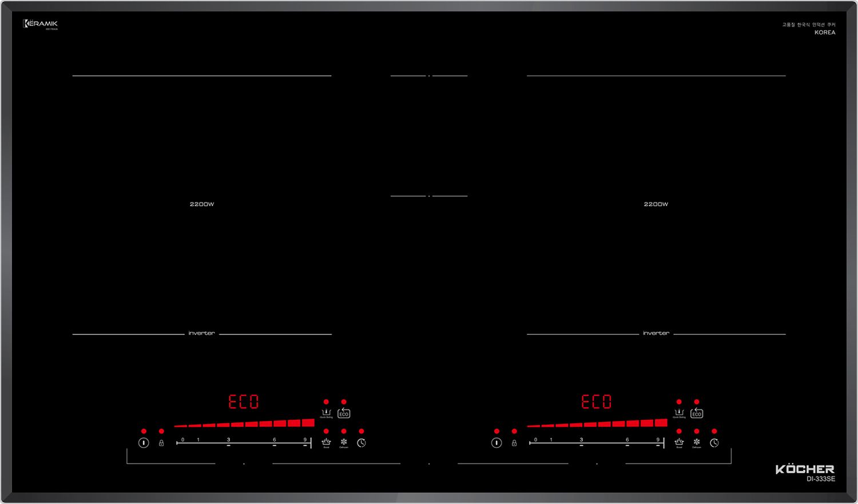Tap the right zone inverter label
Viewport: 858px width, 504px height.
point(656,333)
